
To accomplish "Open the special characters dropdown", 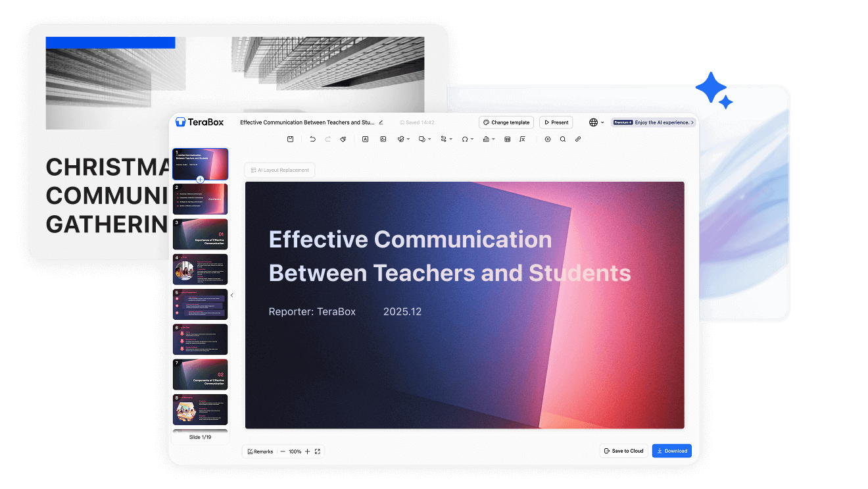I will pos(468,139).
